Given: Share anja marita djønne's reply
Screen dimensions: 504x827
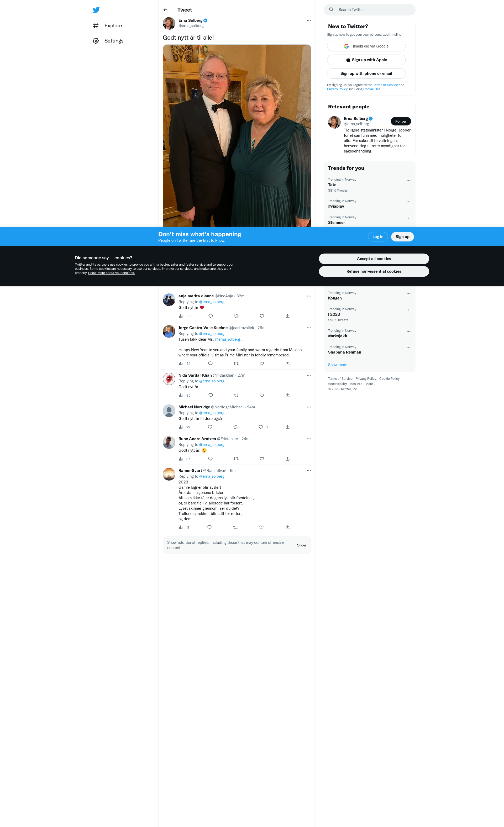Looking at the screenshot, I should [x=287, y=316].
